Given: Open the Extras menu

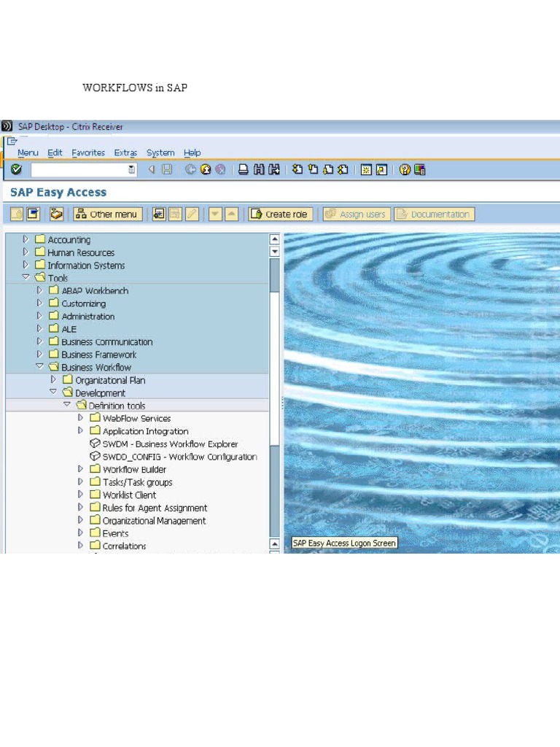Looking at the screenshot, I should (x=125, y=152).
